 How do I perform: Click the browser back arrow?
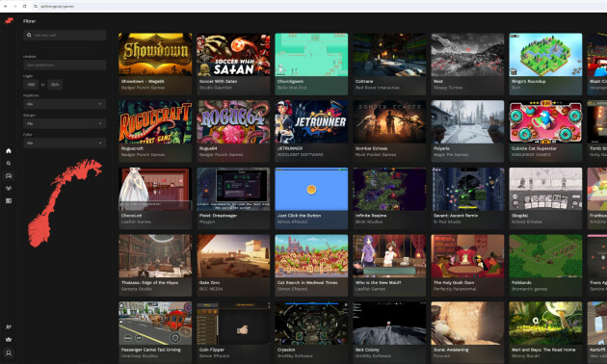click(x=6, y=6)
